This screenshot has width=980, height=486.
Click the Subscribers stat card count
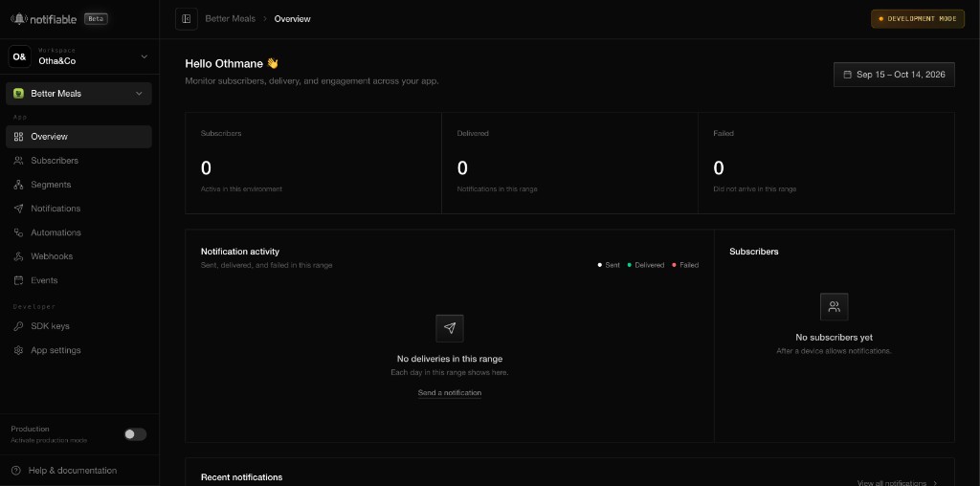pos(207,168)
